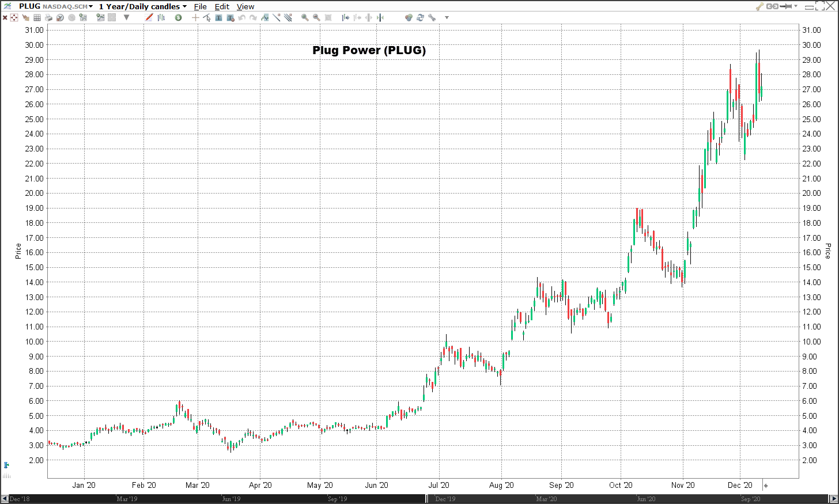Image resolution: width=839 pixels, height=504 pixels.
Task: Click the color palette circles icon
Action: click(x=409, y=18)
